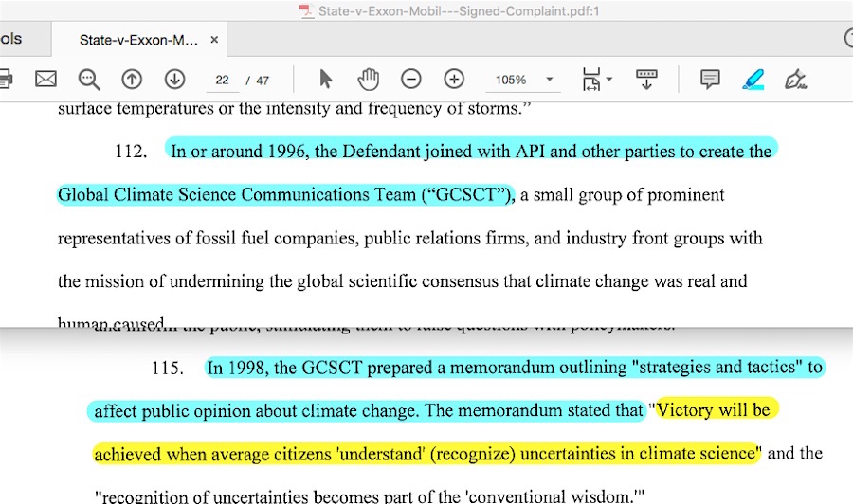Image resolution: width=853 pixels, height=504 pixels.
Task: Toggle the highlight text tool
Action: (753, 79)
